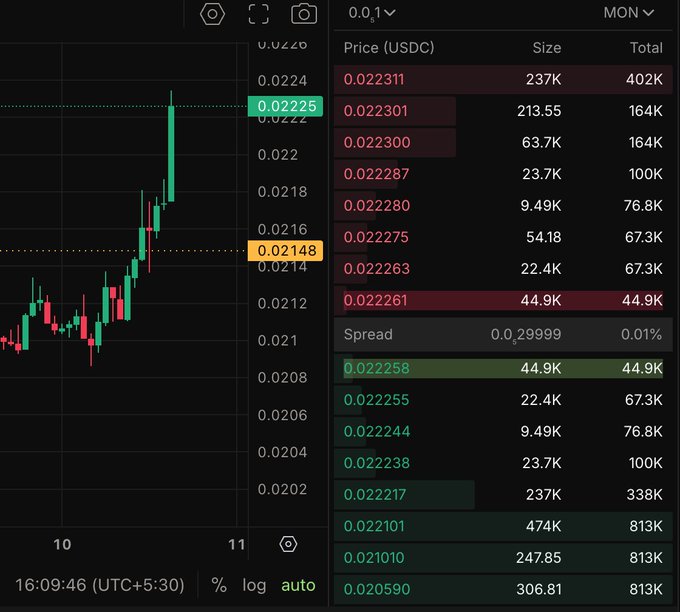Click the 0.0224 price axis label
The width and height of the screenshot is (680, 612).
point(282,81)
